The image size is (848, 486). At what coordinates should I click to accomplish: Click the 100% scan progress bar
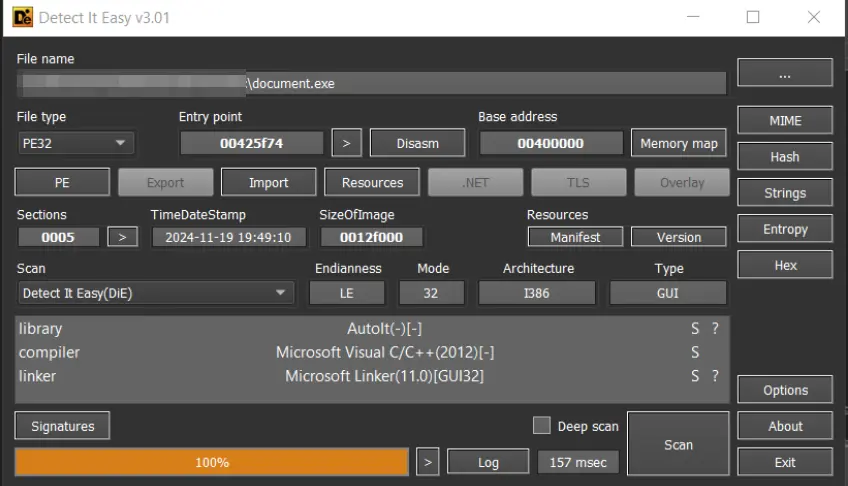(212, 462)
